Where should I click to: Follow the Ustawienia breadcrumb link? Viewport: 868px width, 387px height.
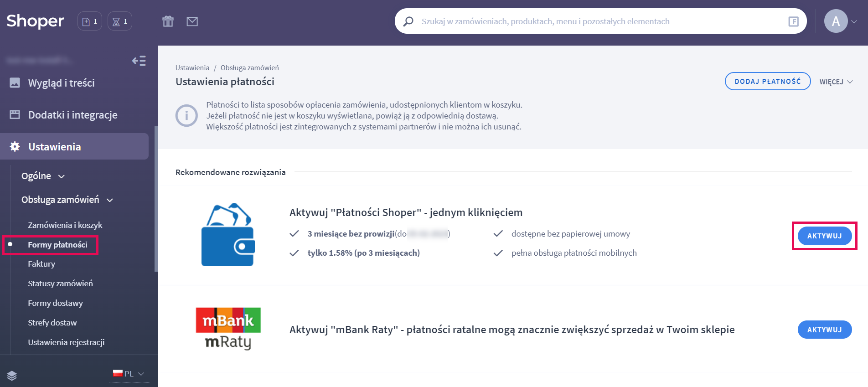click(x=192, y=67)
